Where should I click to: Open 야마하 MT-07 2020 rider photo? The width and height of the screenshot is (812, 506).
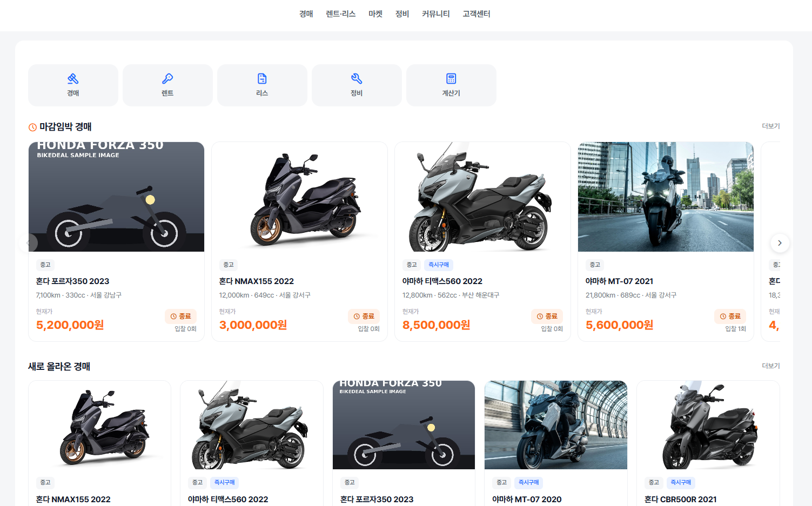click(556, 425)
